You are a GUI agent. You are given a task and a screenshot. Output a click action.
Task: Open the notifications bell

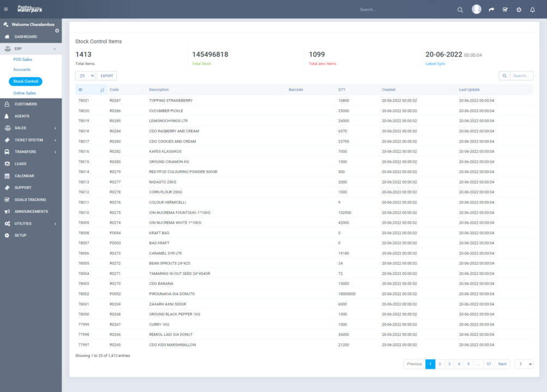coord(532,10)
